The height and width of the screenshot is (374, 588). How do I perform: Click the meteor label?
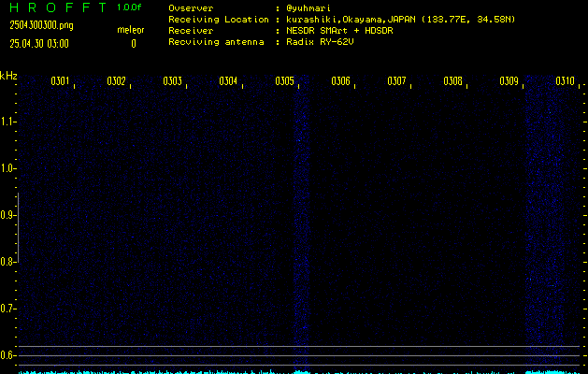pyautogui.click(x=131, y=30)
